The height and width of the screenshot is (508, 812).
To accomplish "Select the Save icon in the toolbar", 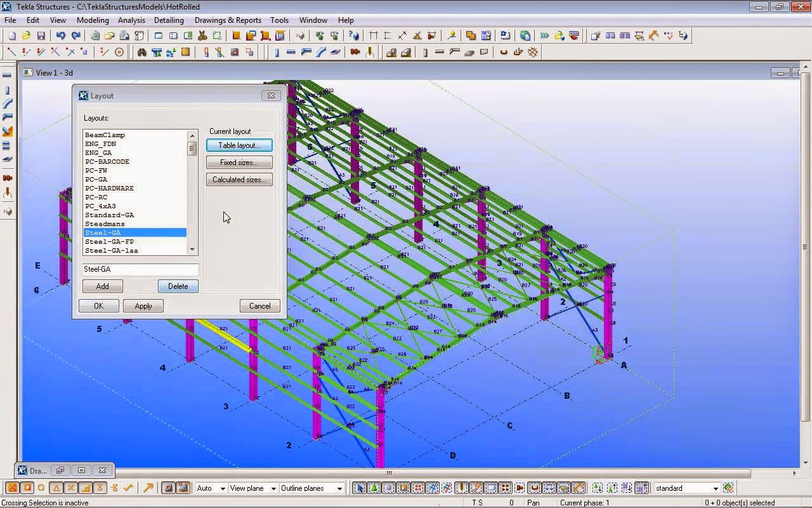I will 41,36.
